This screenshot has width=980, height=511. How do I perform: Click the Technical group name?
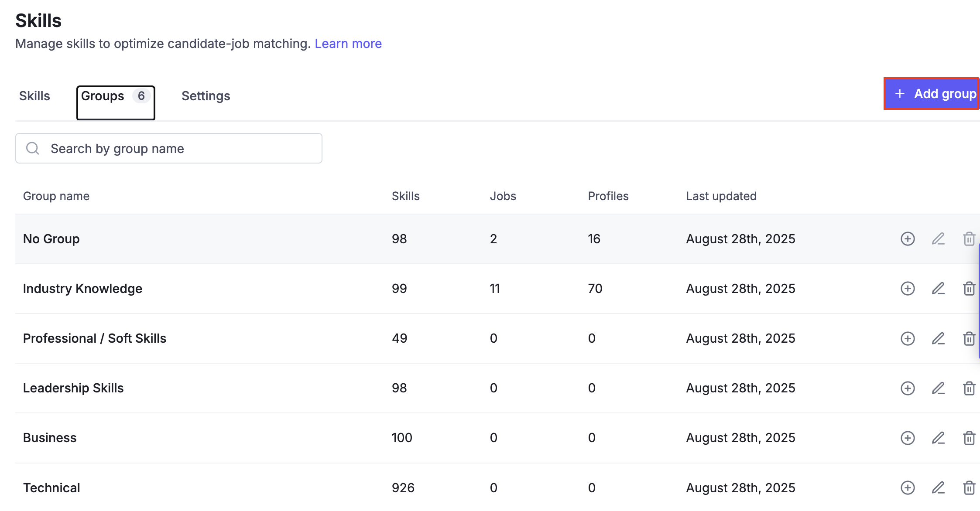[51, 487]
